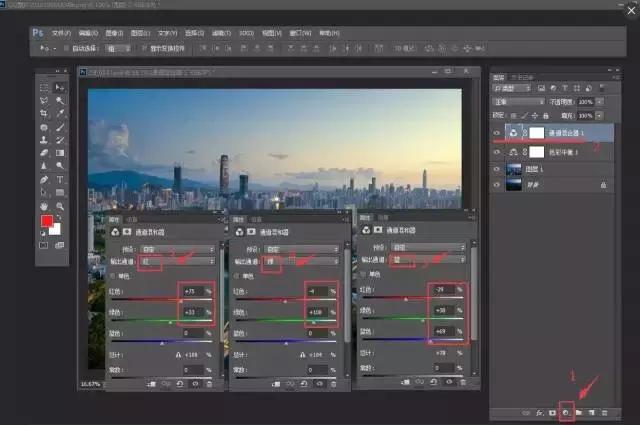Hide the Channel Mixer 1 layer
640x425 pixels.
pyautogui.click(x=497, y=133)
